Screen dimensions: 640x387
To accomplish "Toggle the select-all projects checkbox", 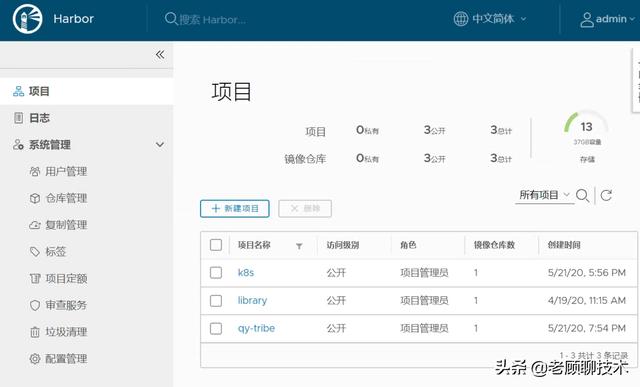I will [216, 245].
